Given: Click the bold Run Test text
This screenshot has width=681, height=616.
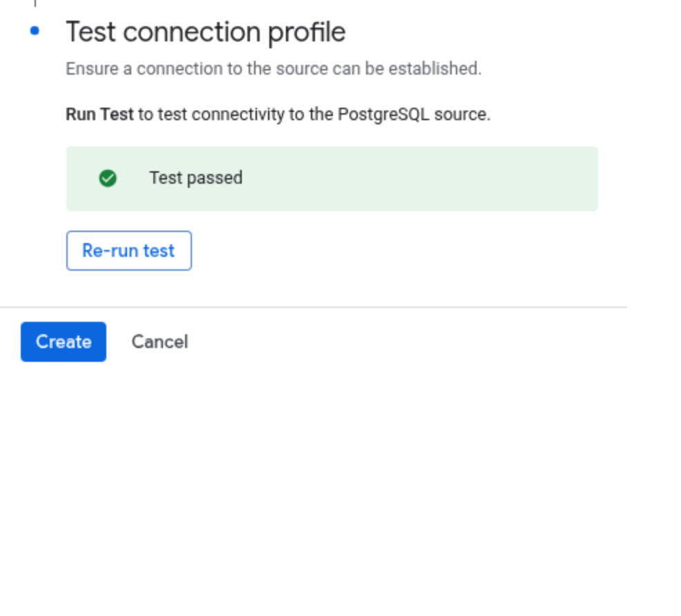Looking at the screenshot, I should [99, 115].
